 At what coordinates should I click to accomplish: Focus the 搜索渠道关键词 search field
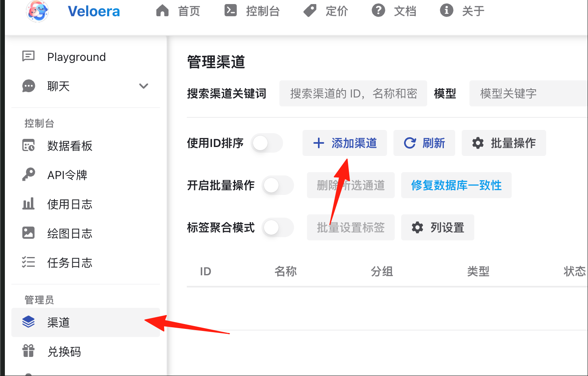[353, 93]
